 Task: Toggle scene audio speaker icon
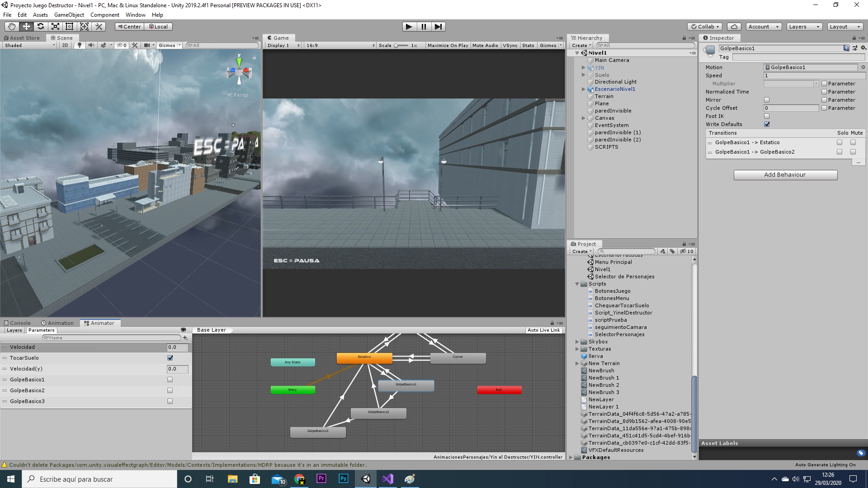[91, 45]
